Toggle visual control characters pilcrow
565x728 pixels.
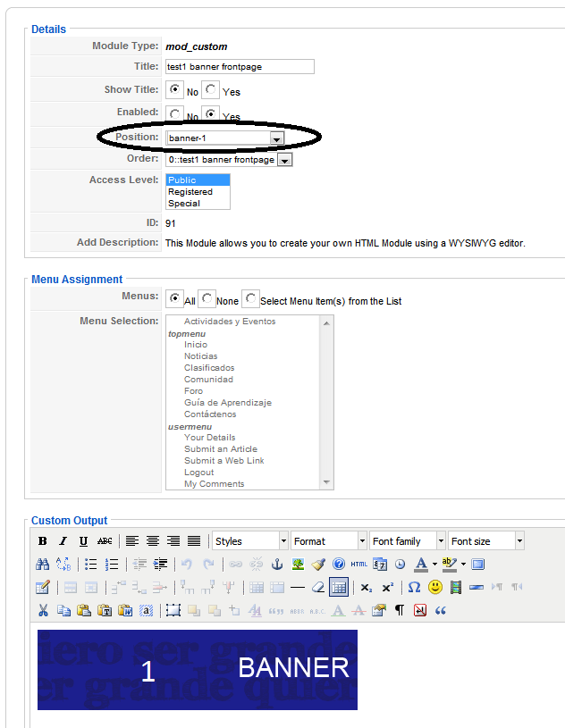(399, 610)
